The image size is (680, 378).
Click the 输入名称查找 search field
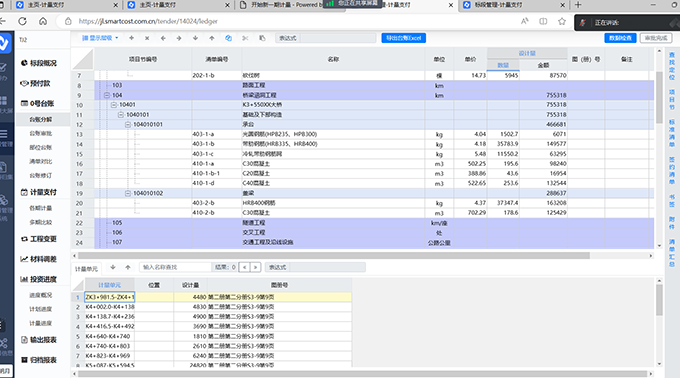[176, 267]
